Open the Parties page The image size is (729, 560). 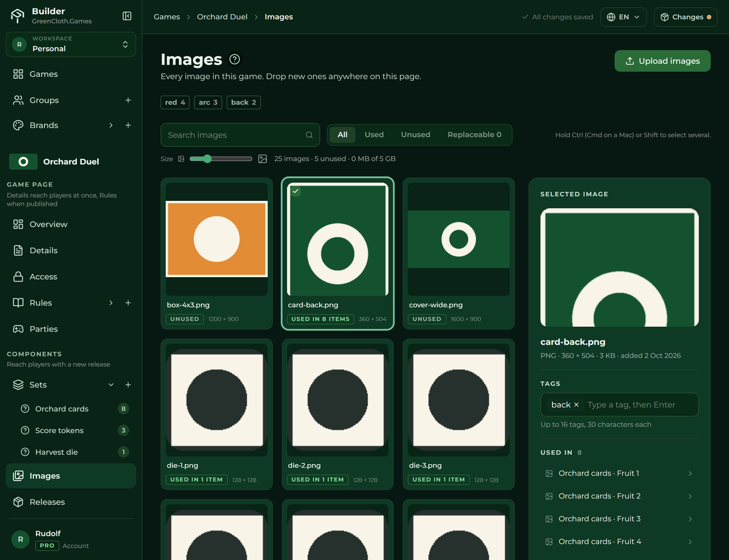point(71,329)
